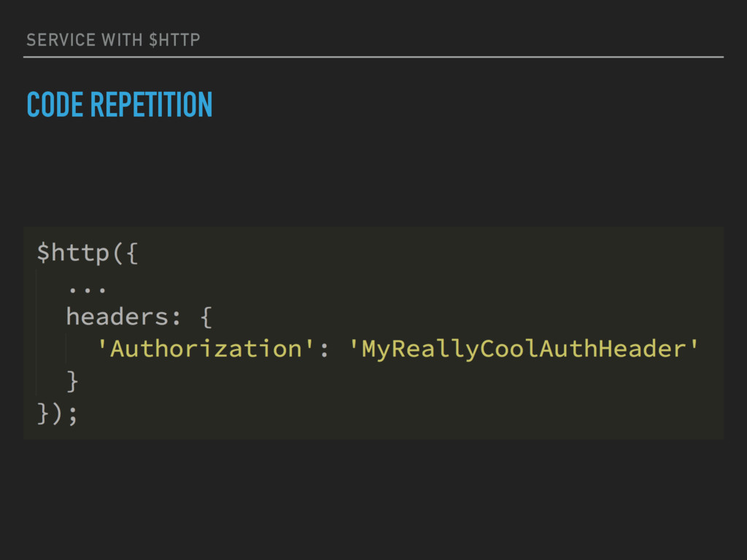Click the closing brace of headers object
747x560 pixels.
tap(72, 381)
